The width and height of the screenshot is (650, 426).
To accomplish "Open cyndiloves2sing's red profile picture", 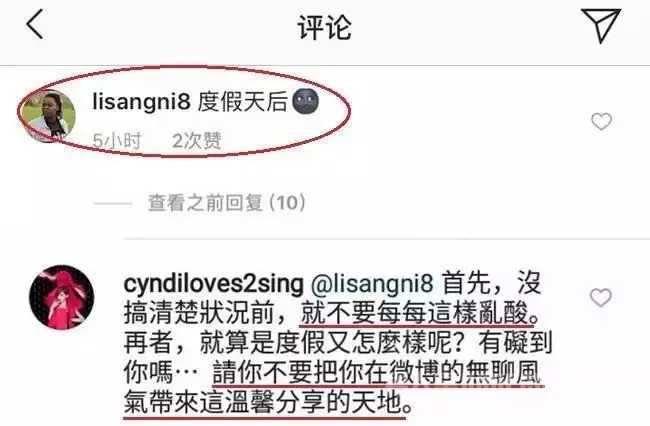I will tap(62, 297).
